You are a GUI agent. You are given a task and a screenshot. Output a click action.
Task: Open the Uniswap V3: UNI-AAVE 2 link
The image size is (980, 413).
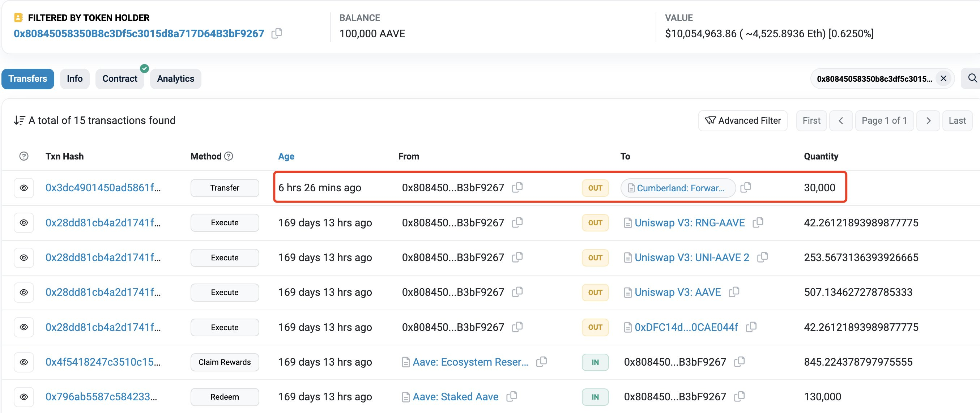click(x=691, y=257)
